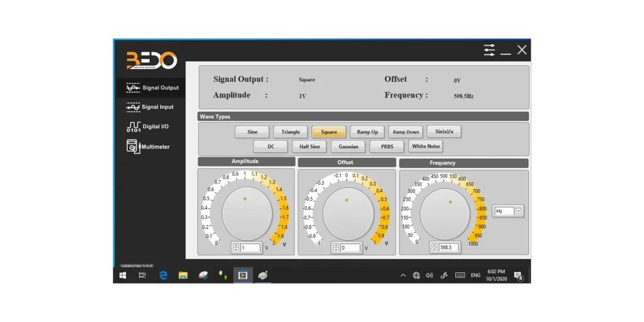Select the Ramp Up wave type
Viewport: 644px width, 322px height.
pyautogui.click(x=367, y=132)
